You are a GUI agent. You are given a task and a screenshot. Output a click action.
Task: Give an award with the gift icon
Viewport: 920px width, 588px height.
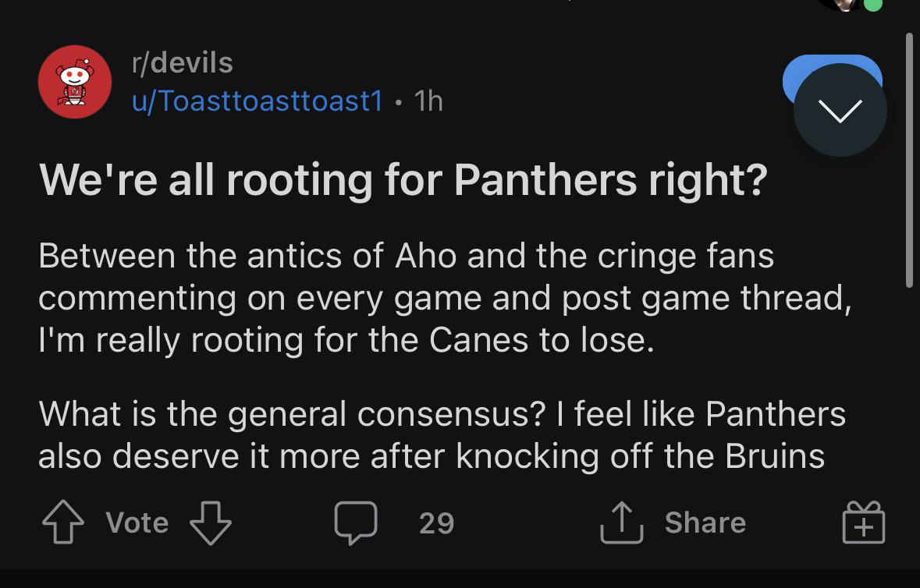pyautogui.click(x=864, y=522)
